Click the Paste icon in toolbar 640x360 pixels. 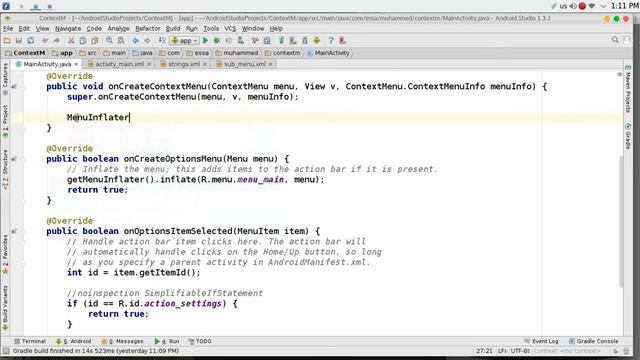pos(95,40)
